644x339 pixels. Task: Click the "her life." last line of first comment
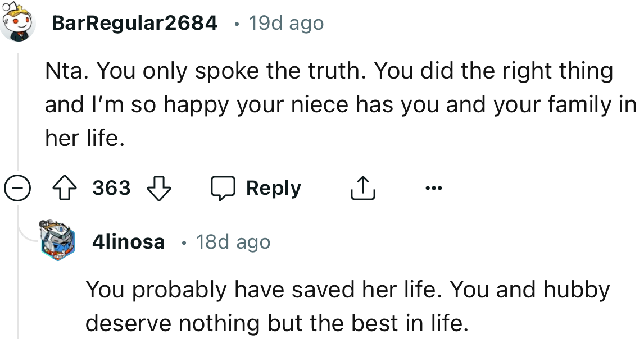[x=84, y=139]
